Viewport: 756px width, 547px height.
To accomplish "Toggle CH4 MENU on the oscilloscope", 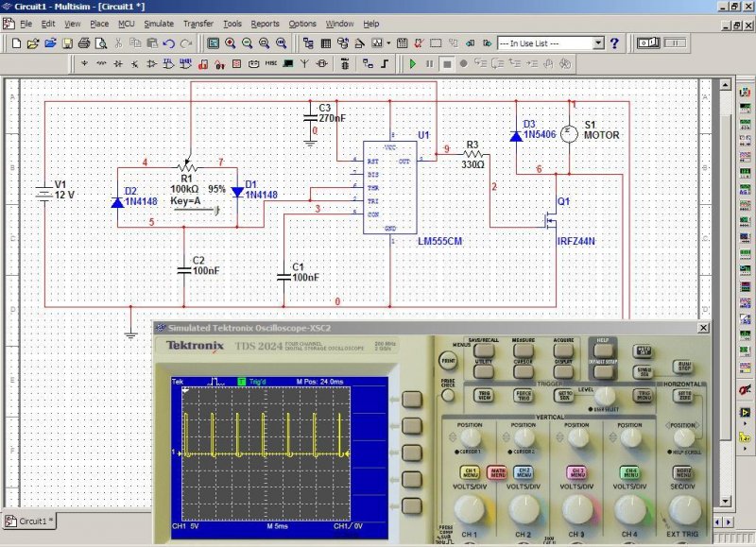I will (x=630, y=472).
